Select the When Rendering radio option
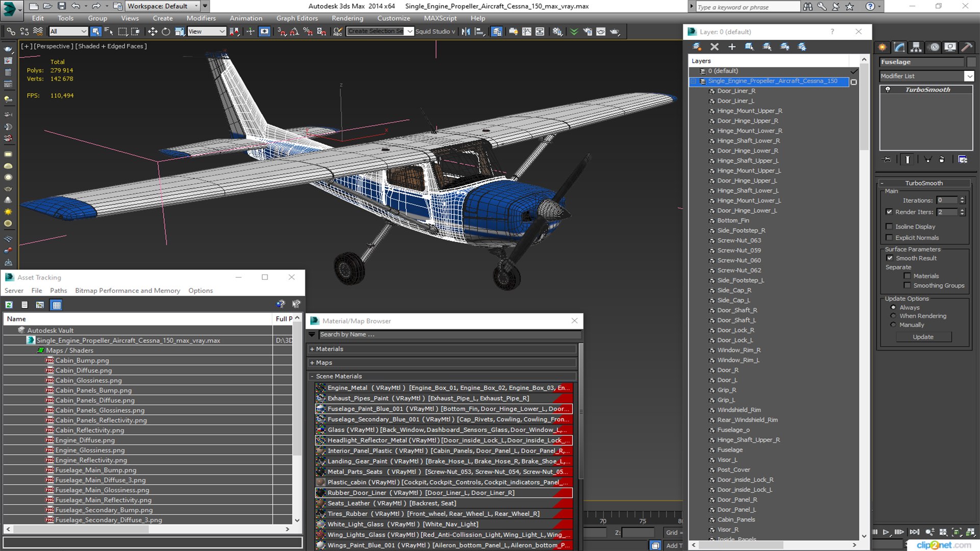 pyautogui.click(x=893, y=316)
